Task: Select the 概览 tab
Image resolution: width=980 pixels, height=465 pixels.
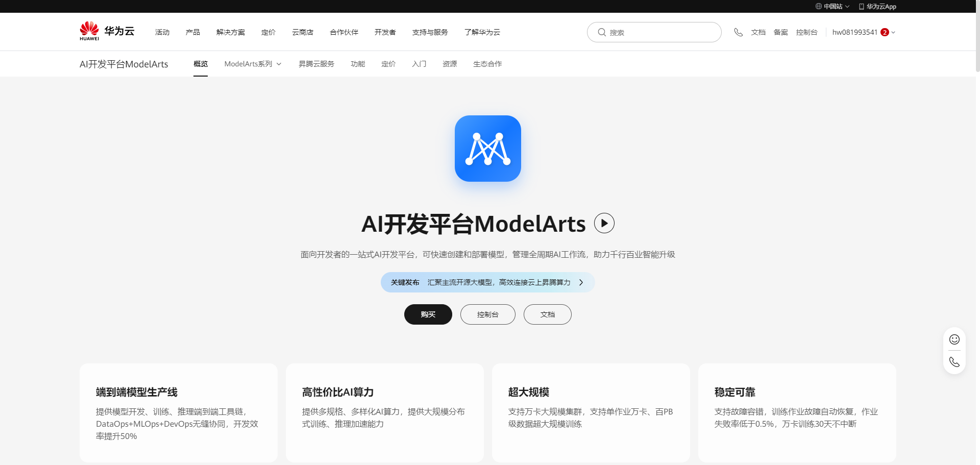Action: tap(201, 64)
